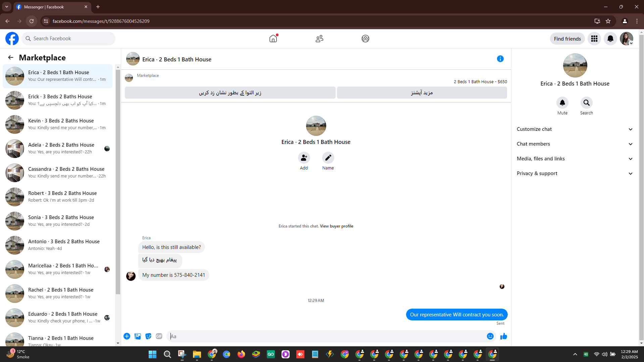Open Cassandra 2 Beds 2 Baths House chat

click(58, 173)
